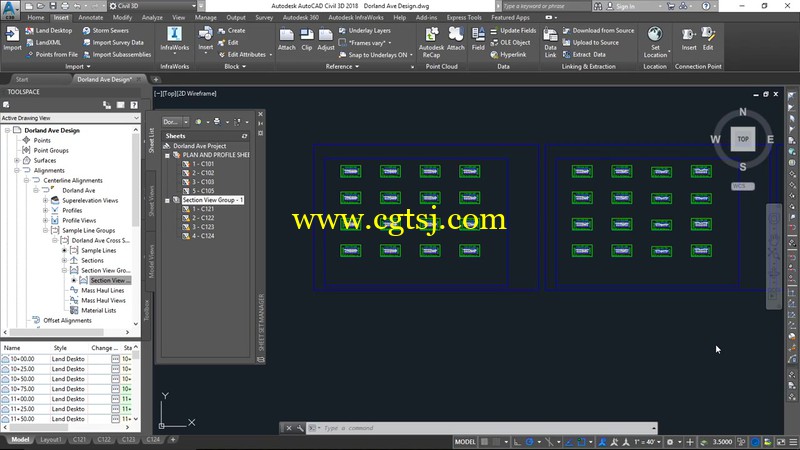Collapse the Section View Group - 1 subset
Viewport: 800px width, 450px height.
click(x=167, y=200)
